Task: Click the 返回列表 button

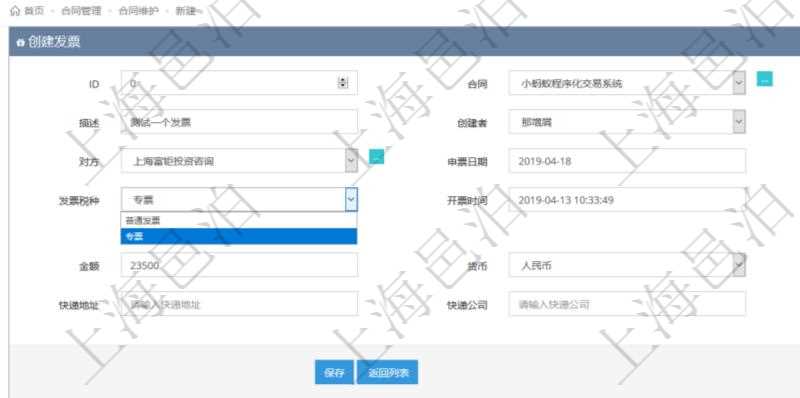Action: click(x=388, y=372)
